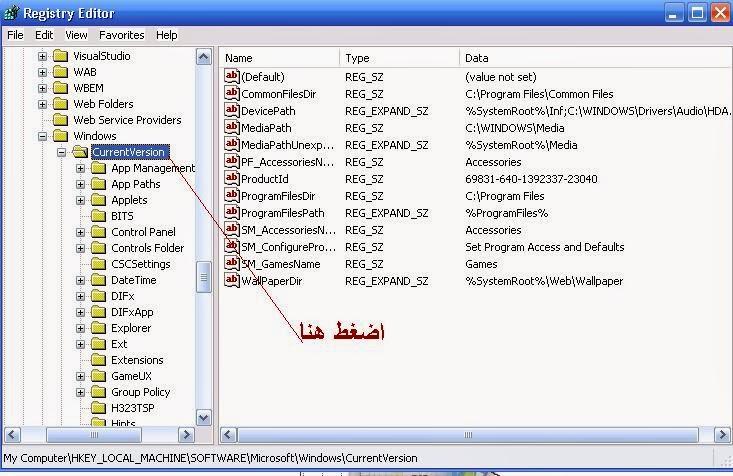Click the App Paths folder icon

coord(98,184)
